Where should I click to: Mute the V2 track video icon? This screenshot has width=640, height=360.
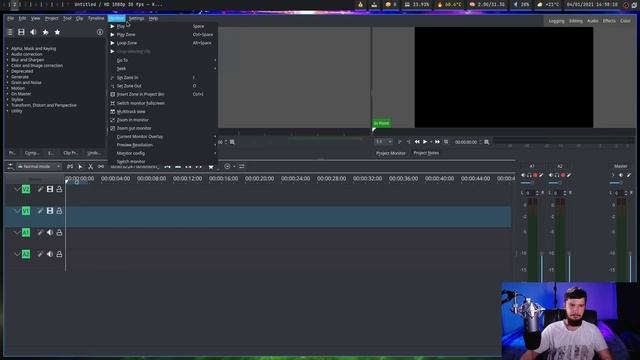coord(50,189)
